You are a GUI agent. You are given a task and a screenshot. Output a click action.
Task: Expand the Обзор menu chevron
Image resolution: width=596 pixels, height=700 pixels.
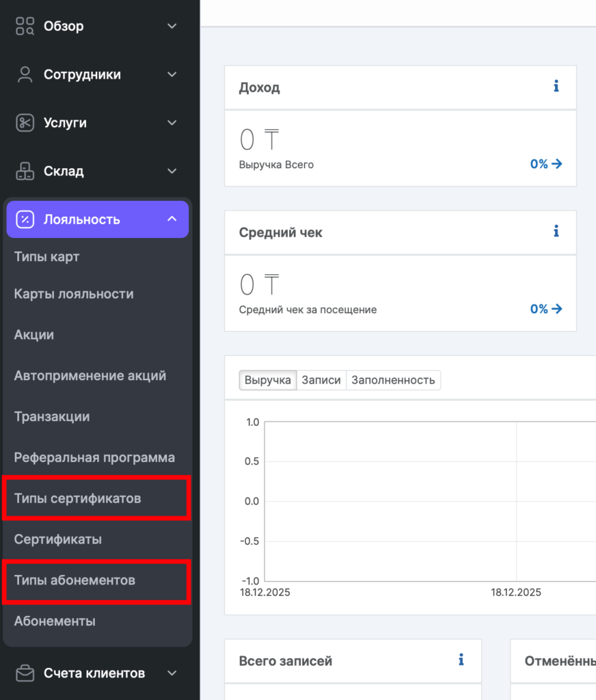(x=172, y=26)
